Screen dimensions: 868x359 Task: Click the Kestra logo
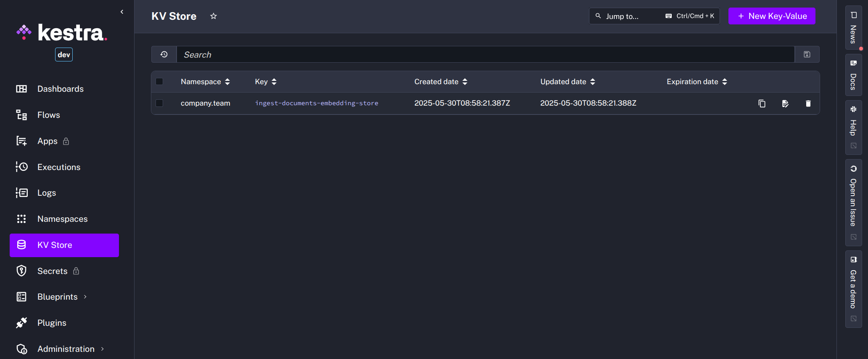pos(62,32)
